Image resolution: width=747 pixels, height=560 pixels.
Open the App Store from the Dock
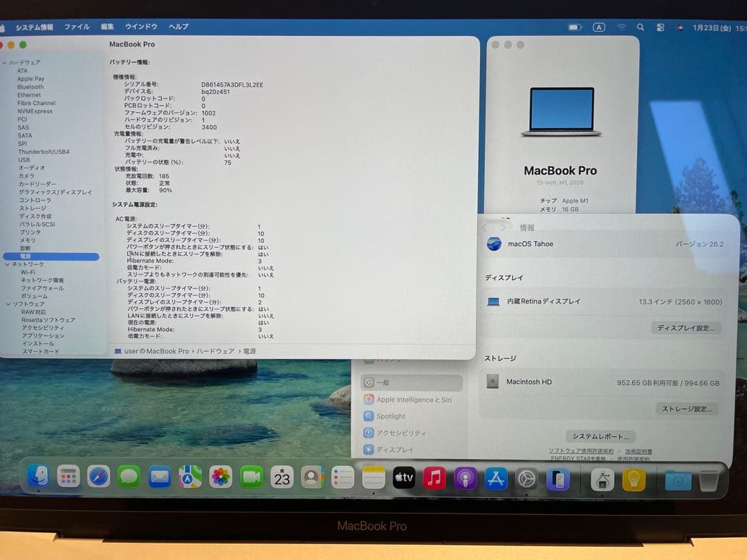(495, 477)
